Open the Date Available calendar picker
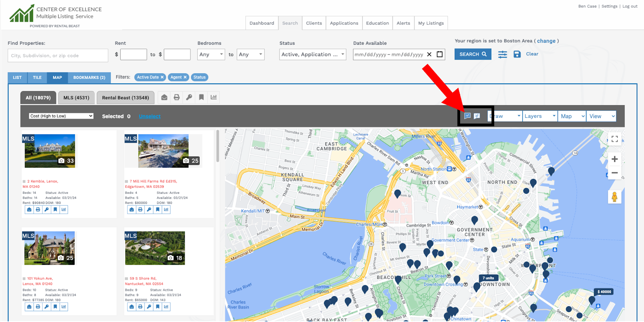 coord(440,54)
